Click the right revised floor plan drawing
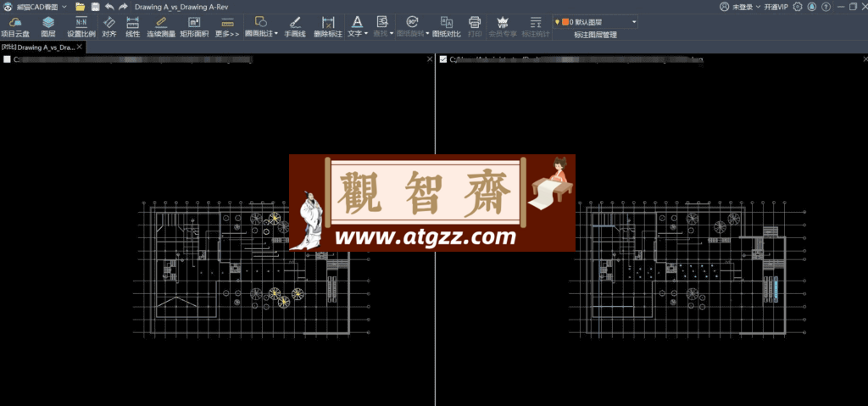 click(x=687, y=269)
